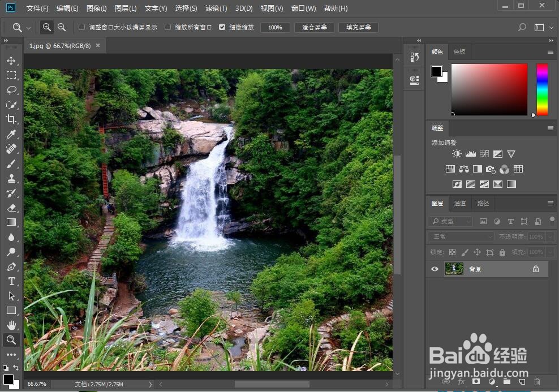Select the Zoom tool in the toolbox
The width and height of the screenshot is (559, 392).
11,340
